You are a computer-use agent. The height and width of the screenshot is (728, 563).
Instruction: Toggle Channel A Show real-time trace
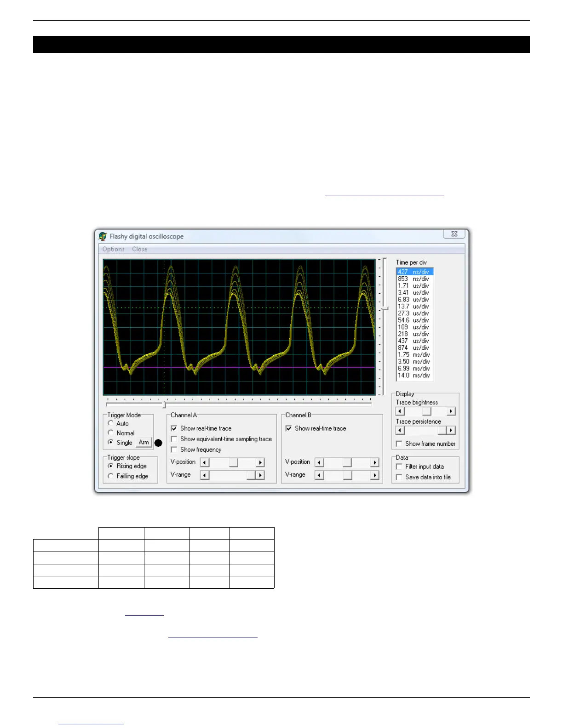pyautogui.click(x=201, y=428)
